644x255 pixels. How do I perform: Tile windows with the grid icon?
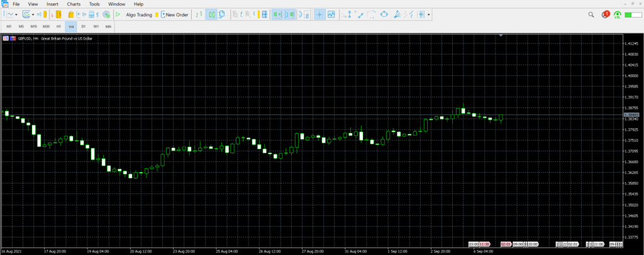[265, 14]
